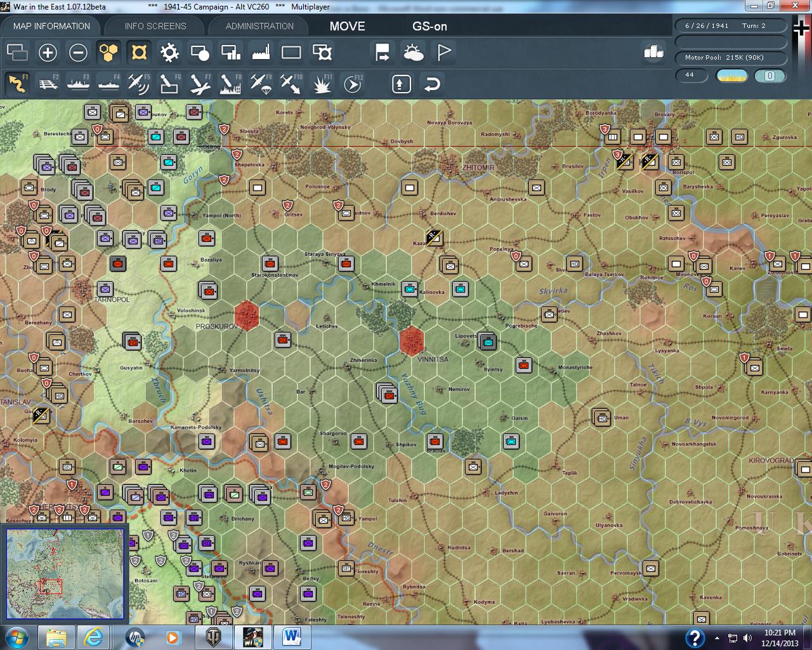Click the rectangle with gear toolbar icon
Viewport: 812px width, 650px height.
322,52
